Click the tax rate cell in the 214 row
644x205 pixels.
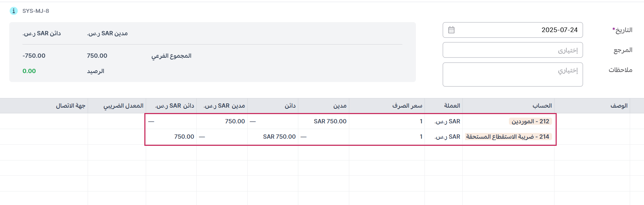117,137
